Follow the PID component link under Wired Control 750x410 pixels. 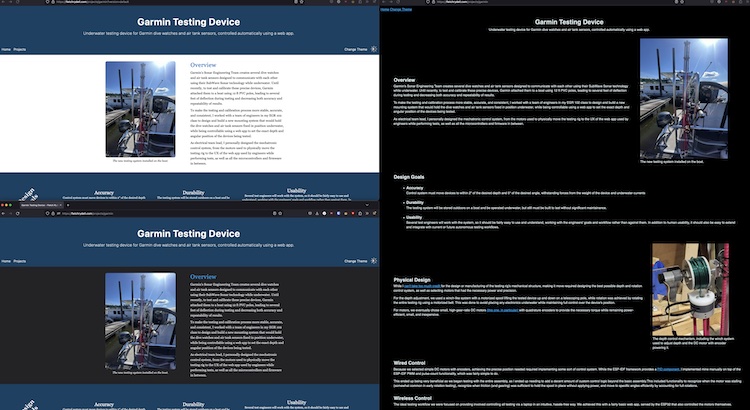(x=668, y=369)
